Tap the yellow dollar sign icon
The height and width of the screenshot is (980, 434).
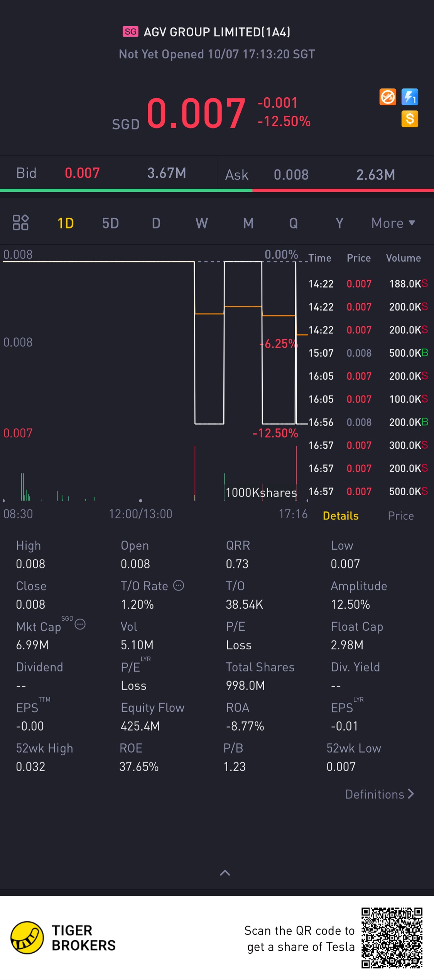[x=410, y=119]
